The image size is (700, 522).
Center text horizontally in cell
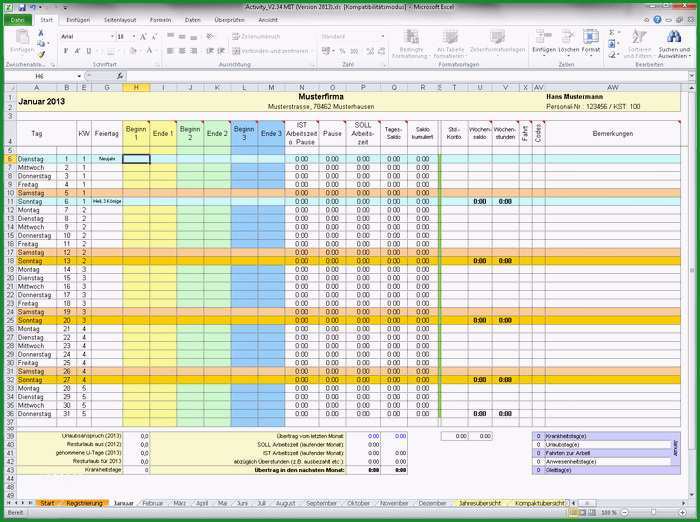(182, 51)
